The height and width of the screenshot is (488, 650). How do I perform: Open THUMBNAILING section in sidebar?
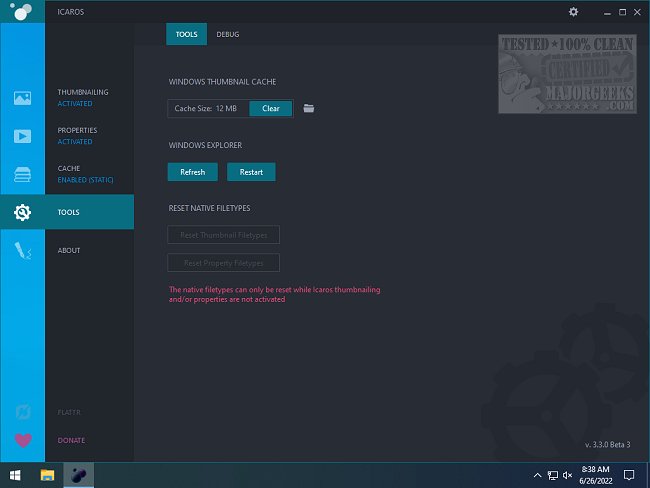[x=83, y=92]
